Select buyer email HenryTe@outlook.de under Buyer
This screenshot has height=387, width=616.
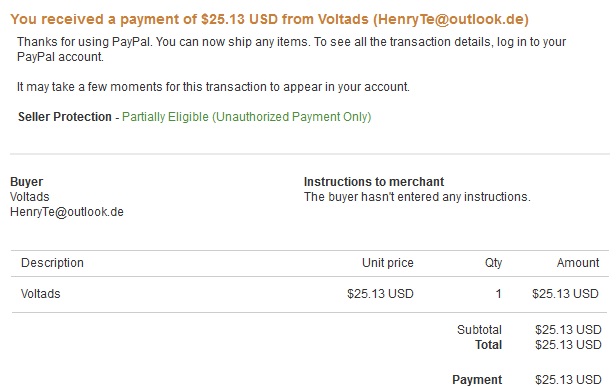pos(67,212)
